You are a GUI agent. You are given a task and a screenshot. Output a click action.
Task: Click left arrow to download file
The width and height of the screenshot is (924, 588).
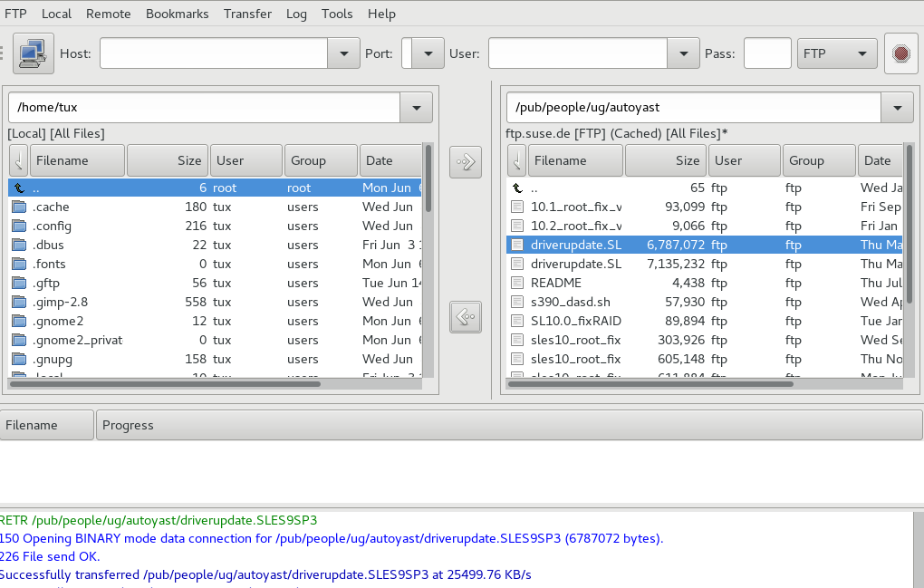466,317
